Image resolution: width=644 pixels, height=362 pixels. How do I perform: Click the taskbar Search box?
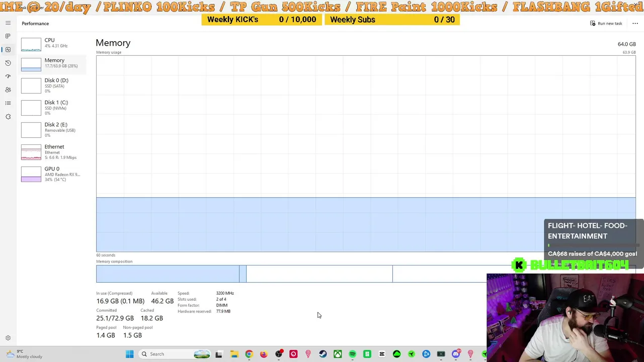[174, 354]
